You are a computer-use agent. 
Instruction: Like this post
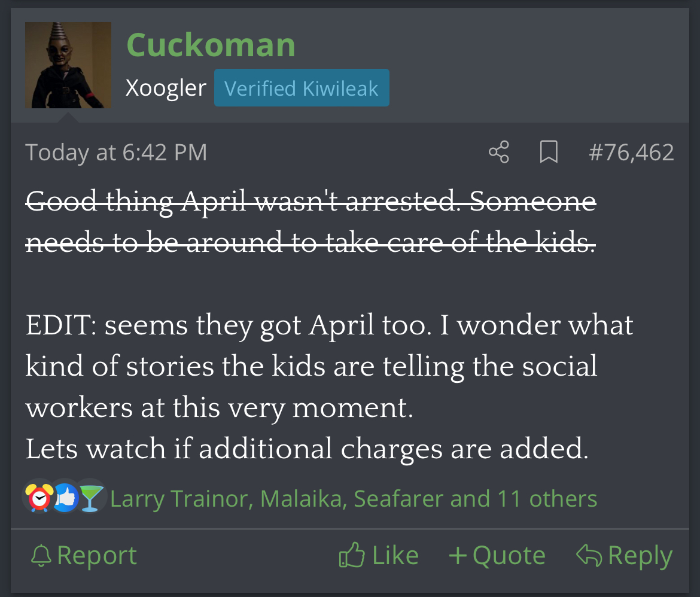(379, 556)
